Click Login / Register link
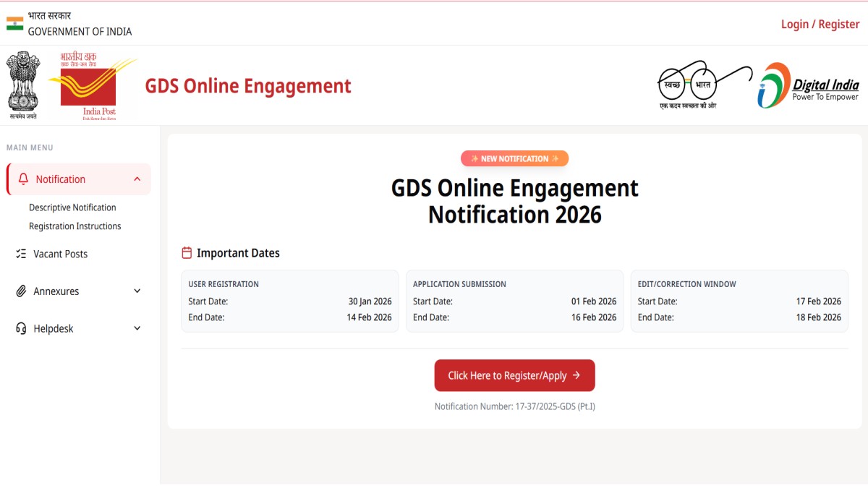The width and height of the screenshot is (868, 488). [x=820, y=24]
